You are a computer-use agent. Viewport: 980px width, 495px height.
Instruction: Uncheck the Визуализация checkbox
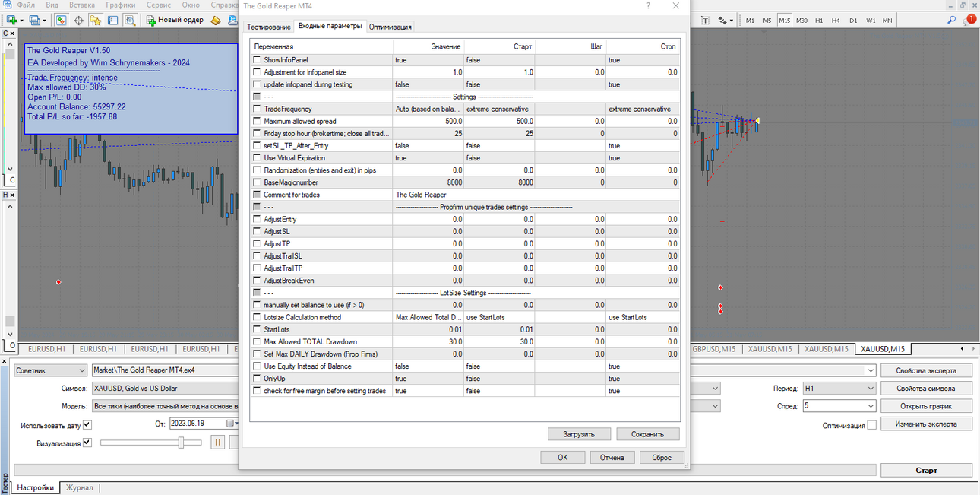(87, 443)
